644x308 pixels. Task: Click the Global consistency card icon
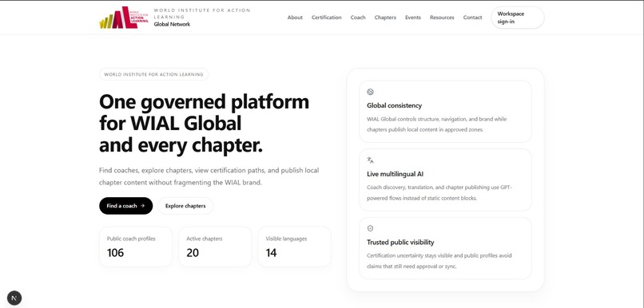[x=370, y=92]
